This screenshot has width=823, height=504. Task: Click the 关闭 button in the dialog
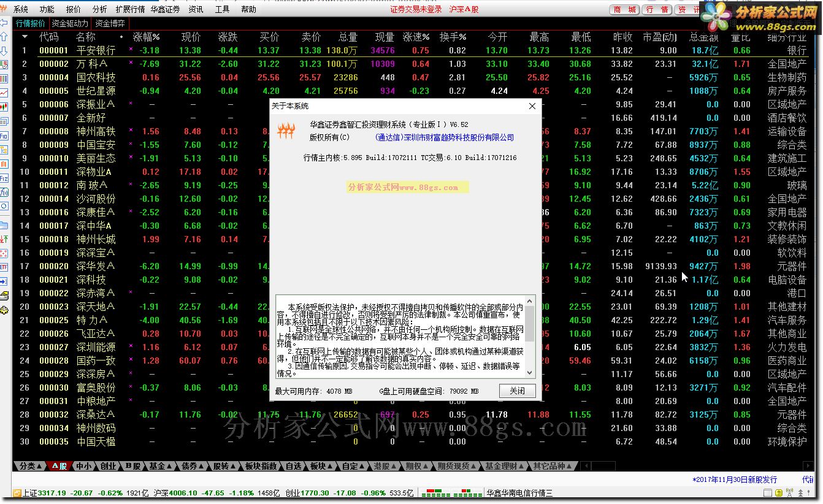point(517,391)
